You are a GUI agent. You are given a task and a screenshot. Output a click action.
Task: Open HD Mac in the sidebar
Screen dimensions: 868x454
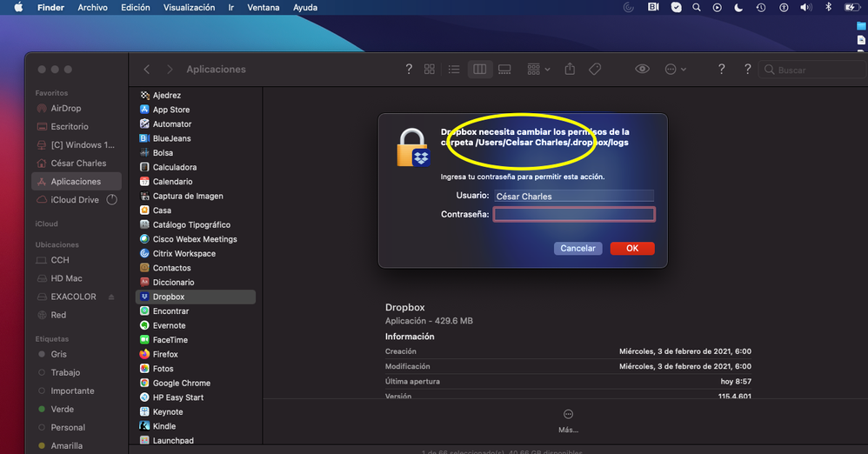[77, 278]
